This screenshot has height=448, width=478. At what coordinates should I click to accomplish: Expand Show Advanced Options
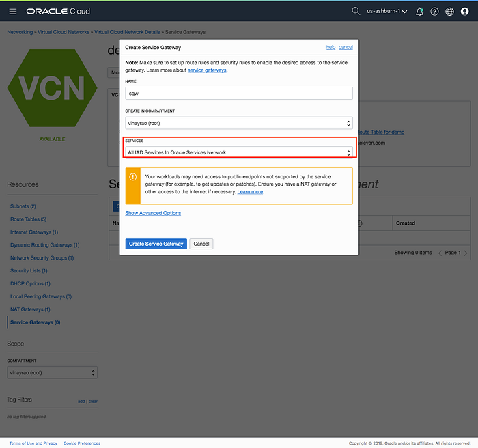point(153,213)
